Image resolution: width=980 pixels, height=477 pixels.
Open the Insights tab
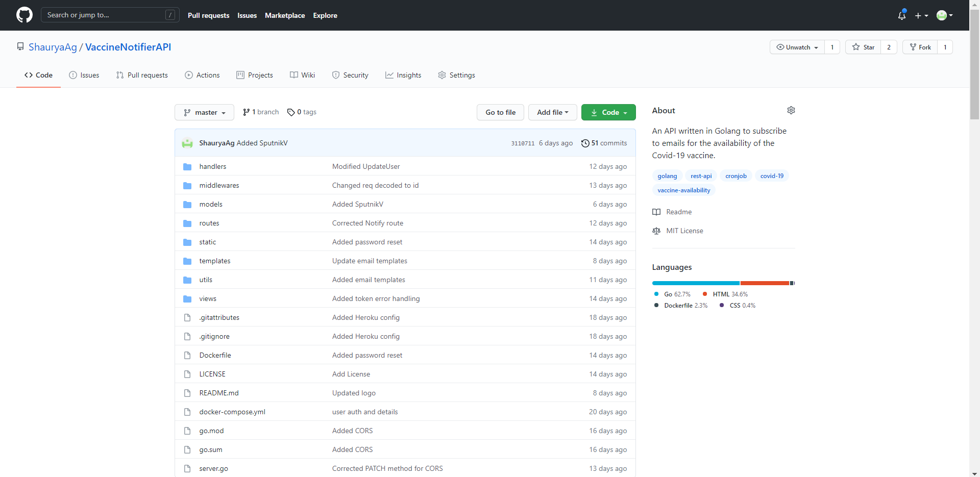403,75
